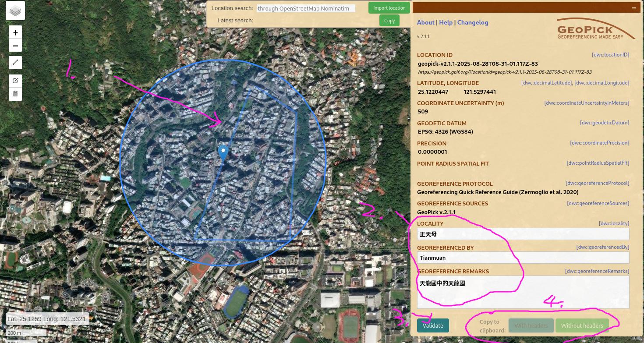The width and height of the screenshot is (644, 343).
Task: Copy to clipboard Without headers
Action: coord(582,325)
